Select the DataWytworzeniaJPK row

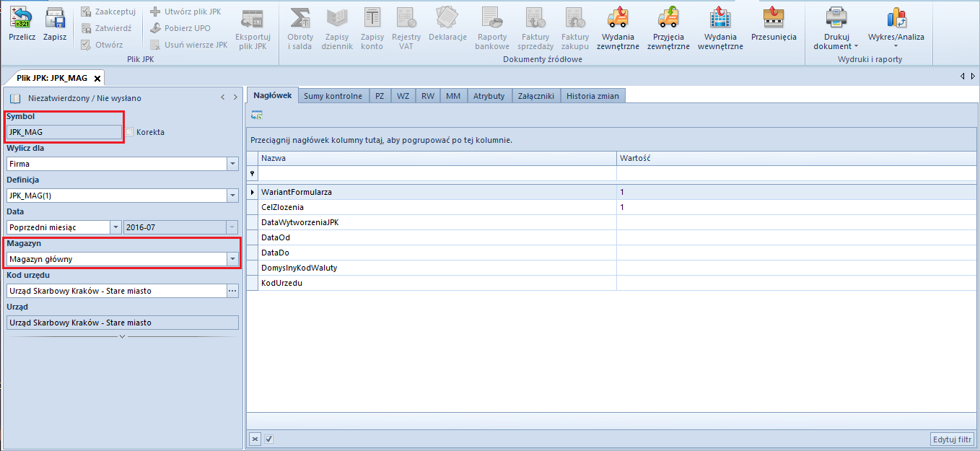tap(611, 222)
